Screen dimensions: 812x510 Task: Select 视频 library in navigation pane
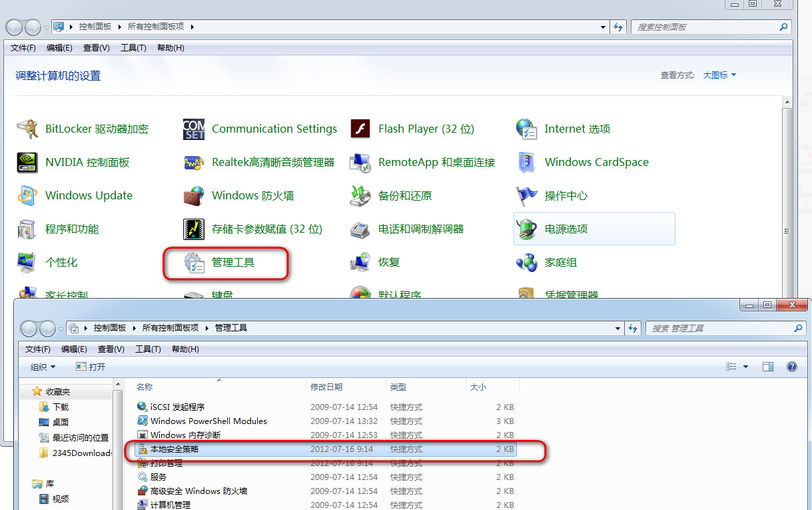tap(54, 499)
